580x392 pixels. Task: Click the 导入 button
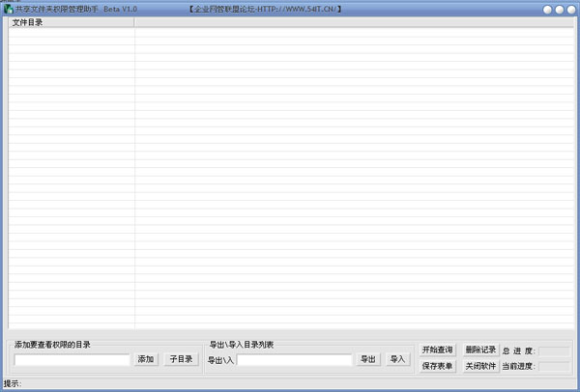pos(398,359)
